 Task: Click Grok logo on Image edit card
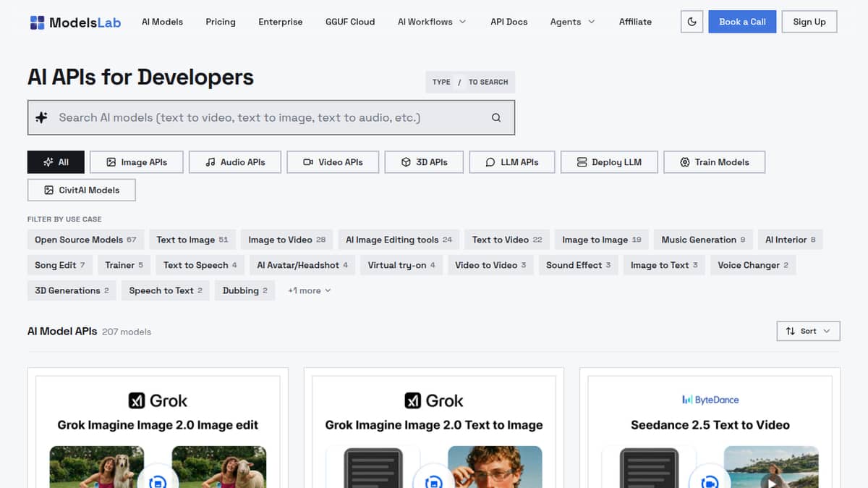158,400
